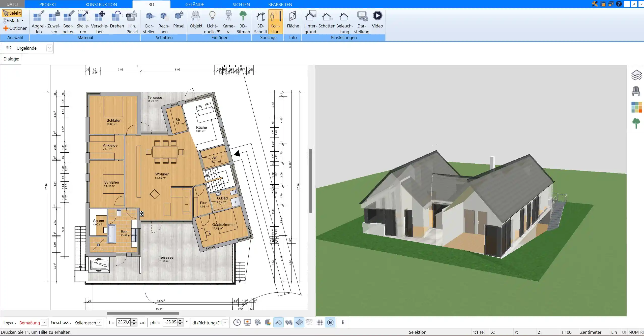The height and width of the screenshot is (336, 644).
Task: Click the Kamera insert tool
Action: tap(228, 22)
